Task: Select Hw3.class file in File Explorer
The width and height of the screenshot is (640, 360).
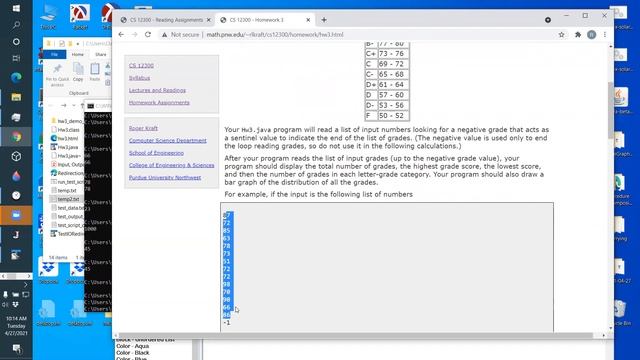Action: 65,130
